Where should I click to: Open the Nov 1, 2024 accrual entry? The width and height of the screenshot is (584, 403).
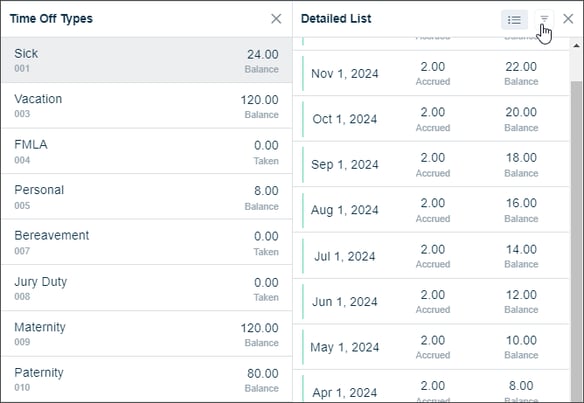click(431, 73)
